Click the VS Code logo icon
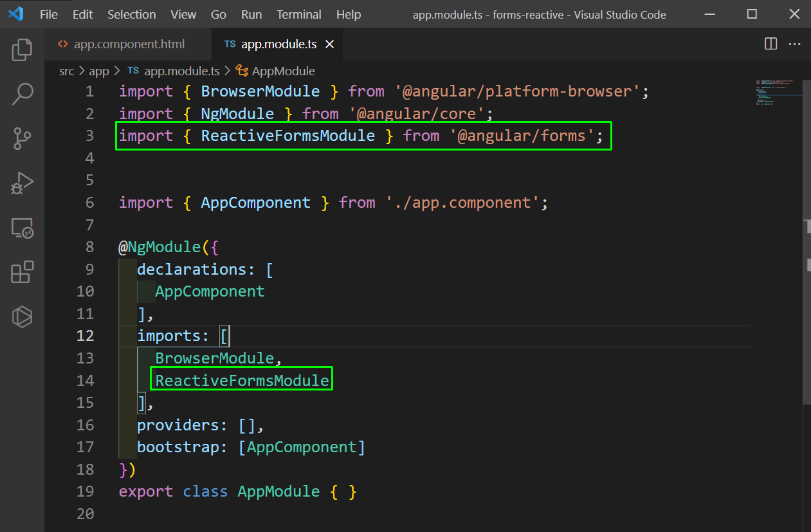This screenshot has width=811, height=532. click(x=15, y=14)
